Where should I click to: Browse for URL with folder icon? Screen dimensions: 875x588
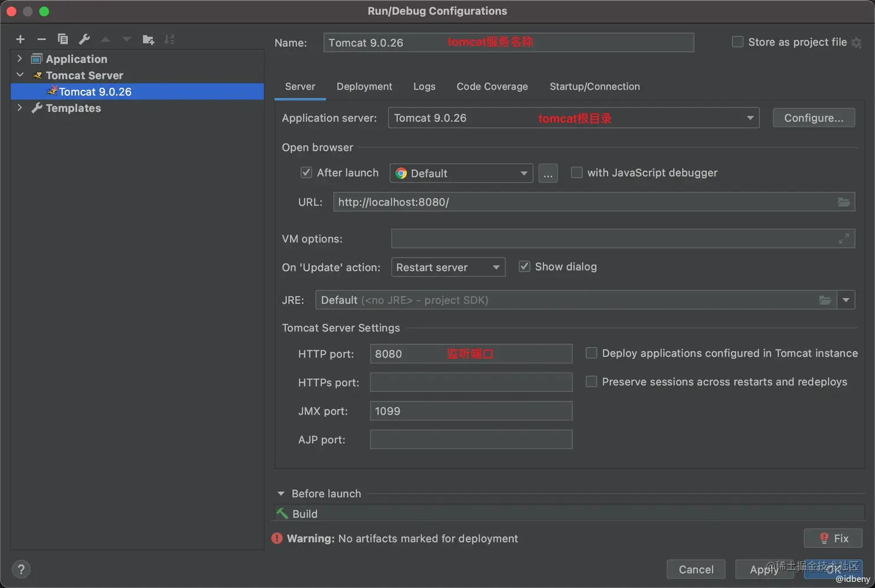(844, 202)
